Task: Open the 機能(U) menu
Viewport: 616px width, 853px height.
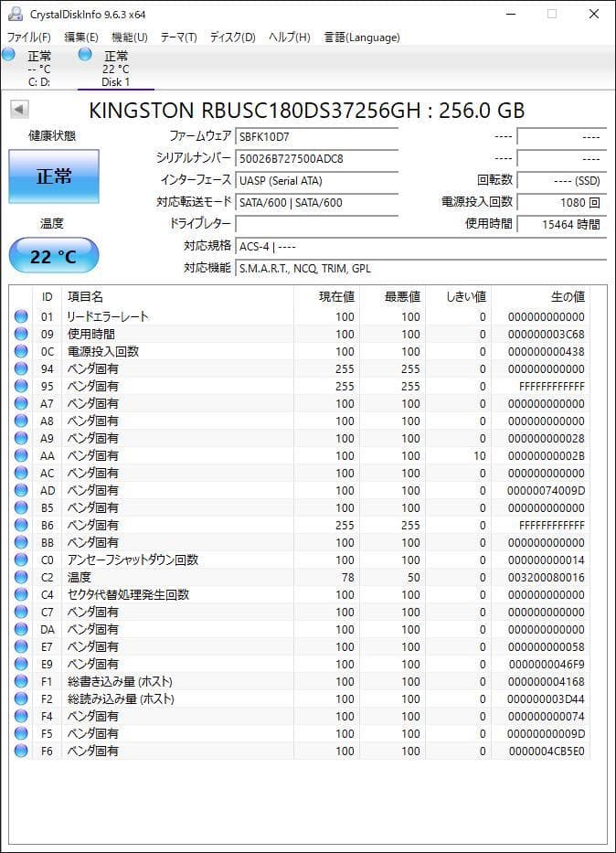Action: click(129, 37)
